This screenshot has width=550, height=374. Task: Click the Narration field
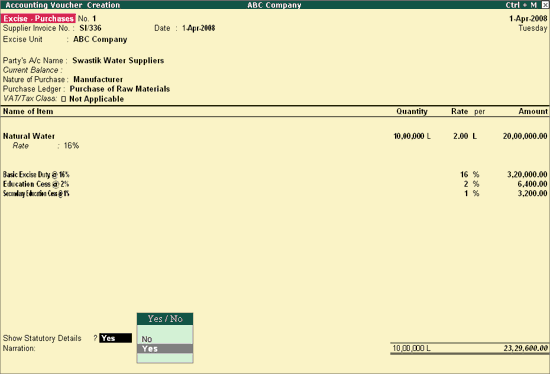(19, 348)
